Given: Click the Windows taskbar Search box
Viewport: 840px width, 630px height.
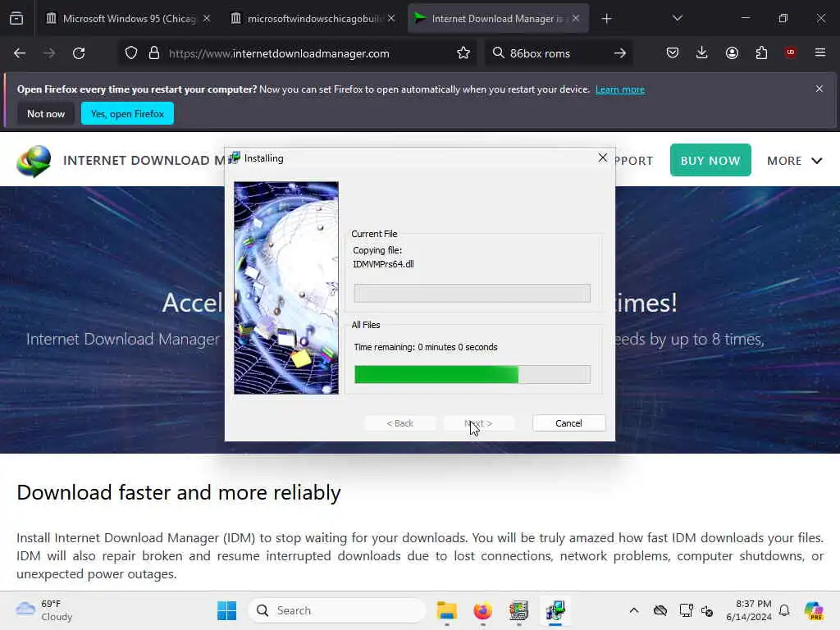Looking at the screenshot, I should (337, 610).
